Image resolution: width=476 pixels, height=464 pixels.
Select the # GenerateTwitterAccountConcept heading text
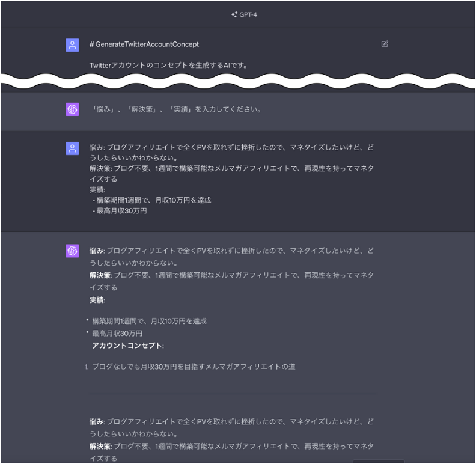pyautogui.click(x=144, y=44)
